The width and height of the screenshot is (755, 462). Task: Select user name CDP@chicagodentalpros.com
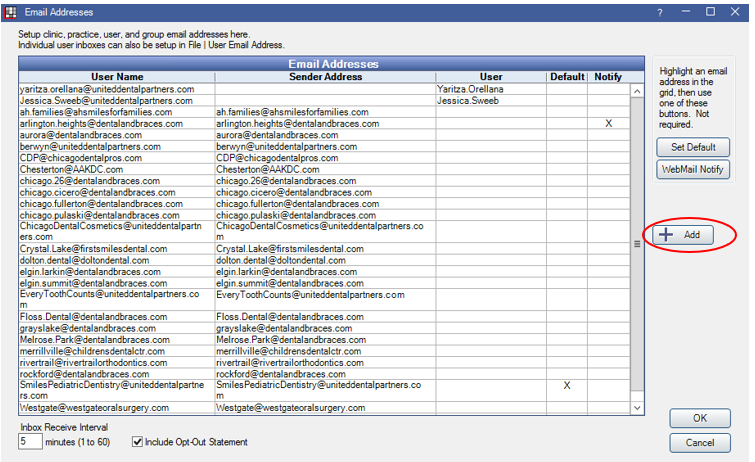click(x=81, y=158)
